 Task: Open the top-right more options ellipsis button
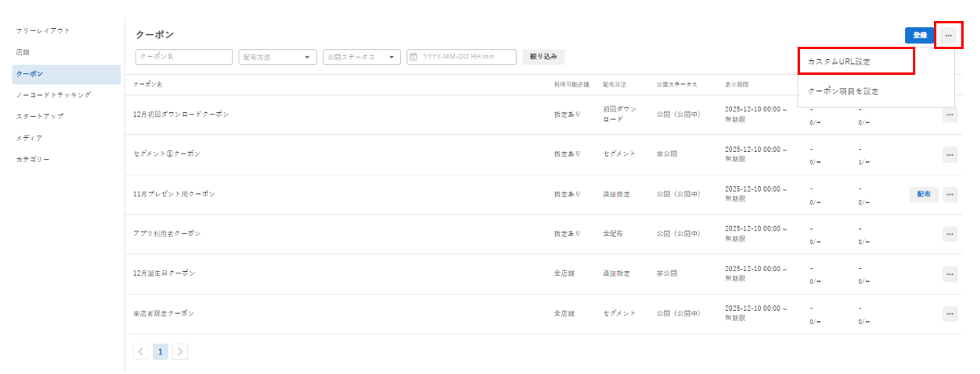click(949, 35)
